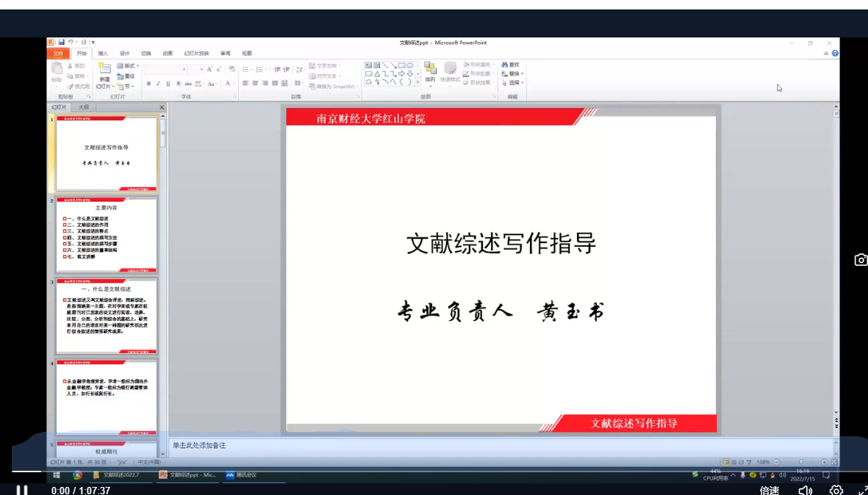Click the screenshot camera icon on right edge
The width and height of the screenshot is (868, 495).
click(861, 260)
